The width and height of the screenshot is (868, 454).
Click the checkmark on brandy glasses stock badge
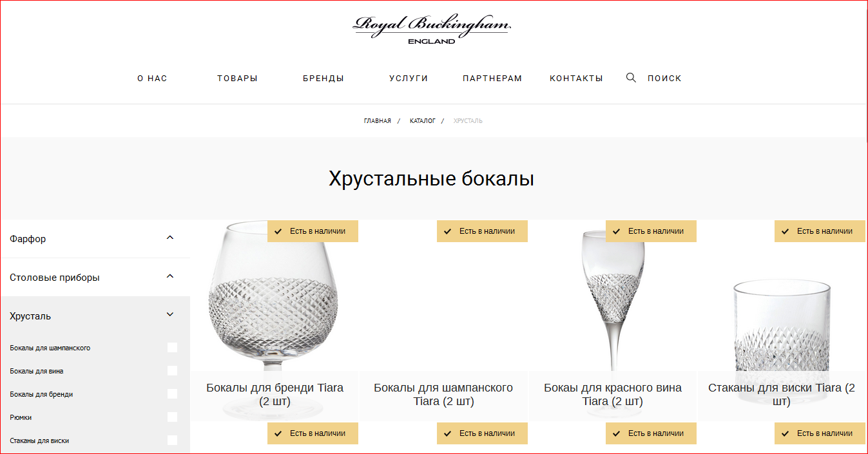click(278, 231)
